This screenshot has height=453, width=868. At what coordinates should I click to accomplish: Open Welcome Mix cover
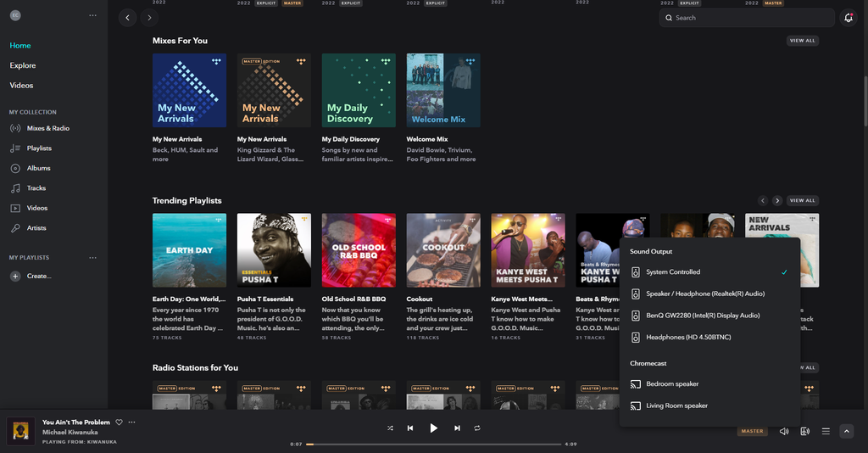point(443,90)
